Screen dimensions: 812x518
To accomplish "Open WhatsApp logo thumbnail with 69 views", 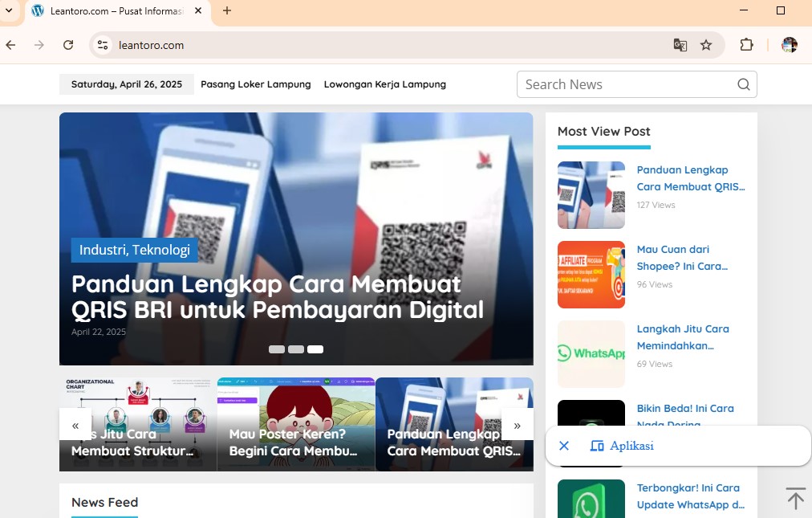I will click(x=591, y=354).
